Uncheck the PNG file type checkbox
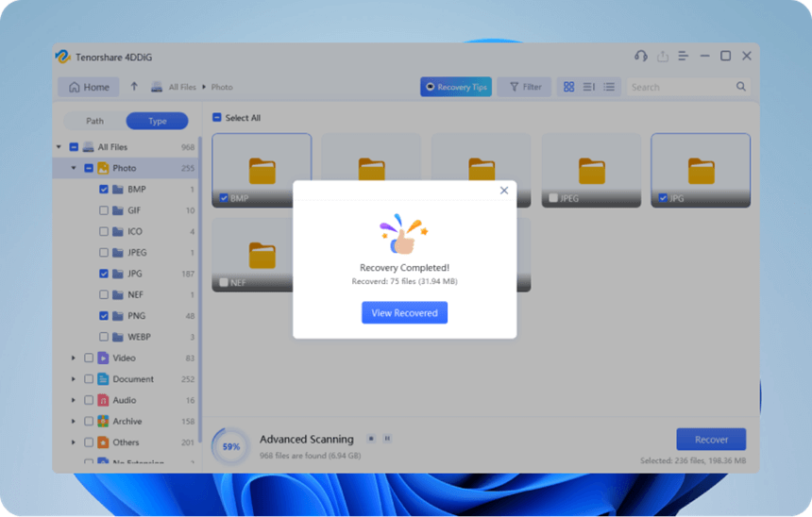This screenshot has height=517, width=812. pos(104,316)
